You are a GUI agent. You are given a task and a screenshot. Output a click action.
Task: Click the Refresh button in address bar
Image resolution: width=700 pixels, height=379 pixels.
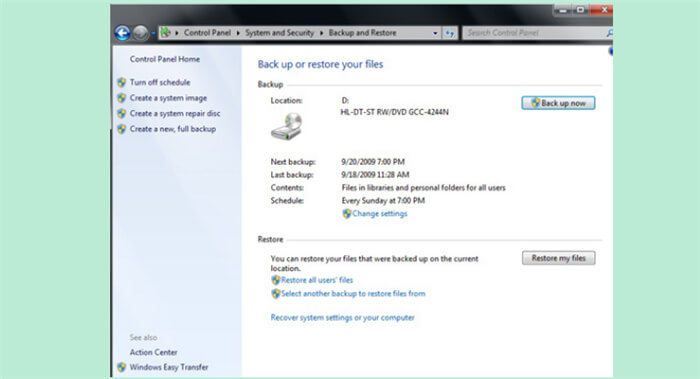click(450, 33)
